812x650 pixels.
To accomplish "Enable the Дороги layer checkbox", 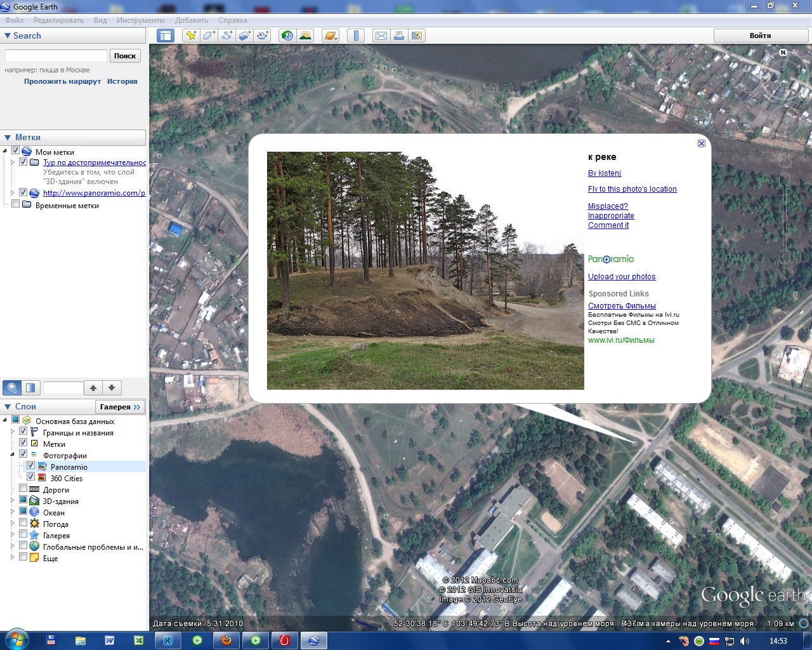I will (x=23, y=489).
